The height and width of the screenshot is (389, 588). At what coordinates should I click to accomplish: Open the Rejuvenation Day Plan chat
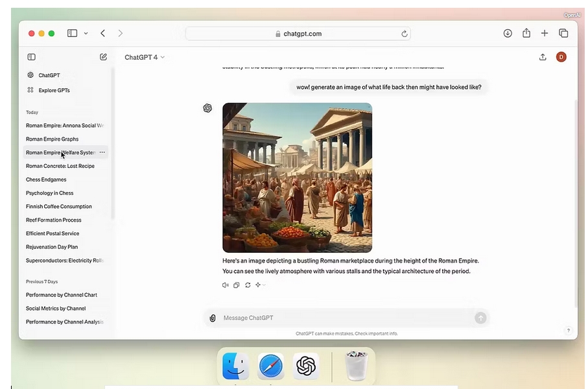pyautogui.click(x=52, y=247)
